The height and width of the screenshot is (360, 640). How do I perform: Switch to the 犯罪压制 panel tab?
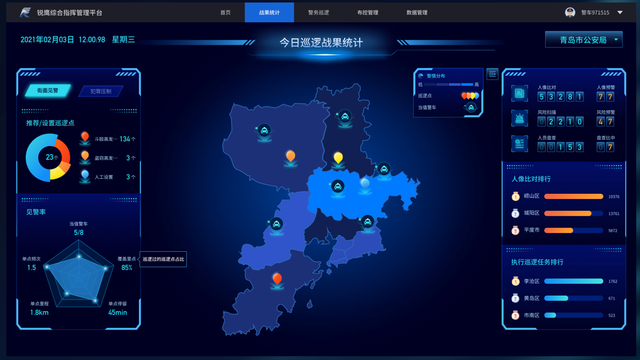point(101,91)
